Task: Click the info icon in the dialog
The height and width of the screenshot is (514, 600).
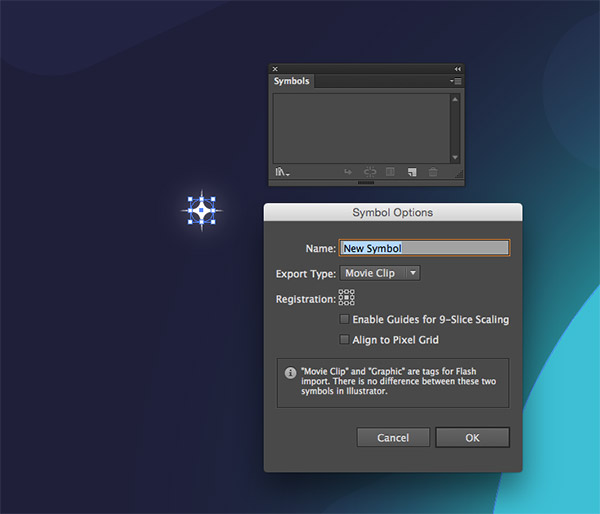Action: [x=289, y=370]
